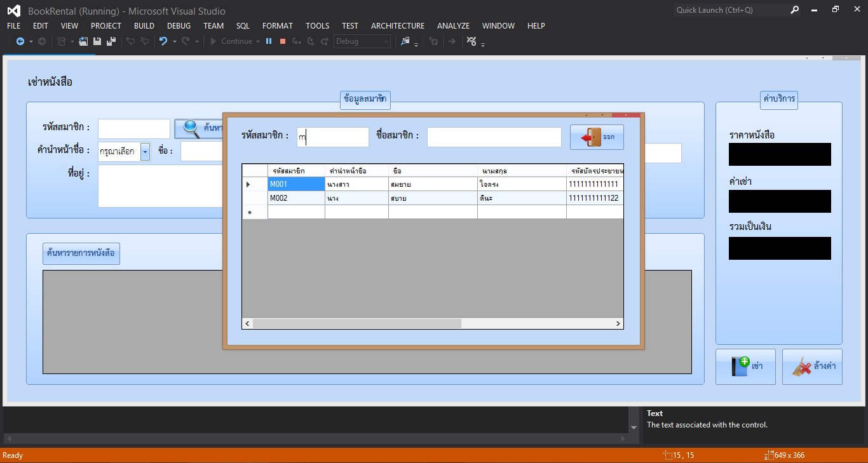Click the เช่า rent button

tap(745, 366)
